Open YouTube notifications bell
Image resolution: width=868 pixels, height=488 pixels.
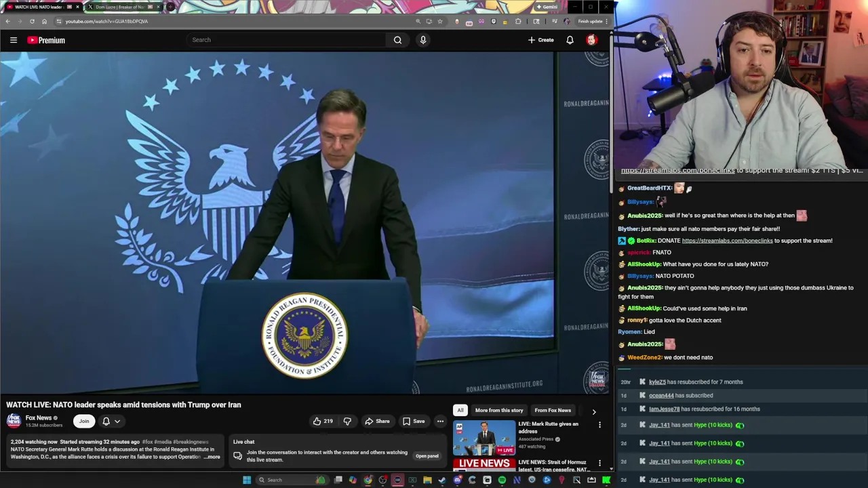[570, 40]
